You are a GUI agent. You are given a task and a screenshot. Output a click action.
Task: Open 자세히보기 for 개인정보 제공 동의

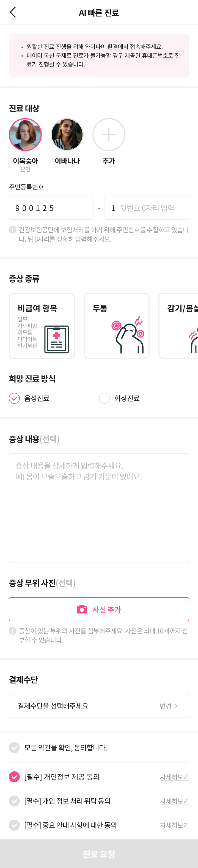174,777
